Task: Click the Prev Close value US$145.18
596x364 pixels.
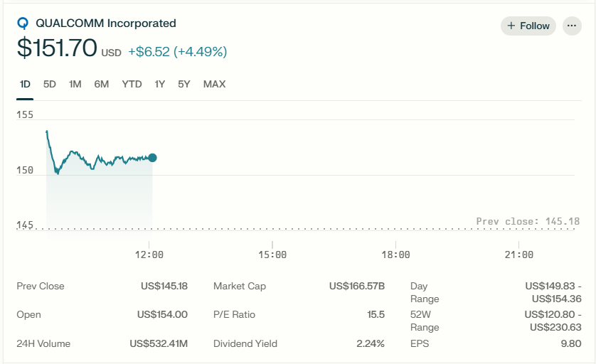Action: (164, 286)
